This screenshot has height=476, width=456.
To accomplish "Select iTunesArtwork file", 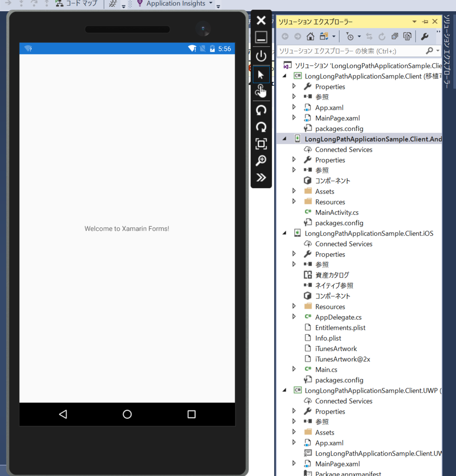I will 336,349.
